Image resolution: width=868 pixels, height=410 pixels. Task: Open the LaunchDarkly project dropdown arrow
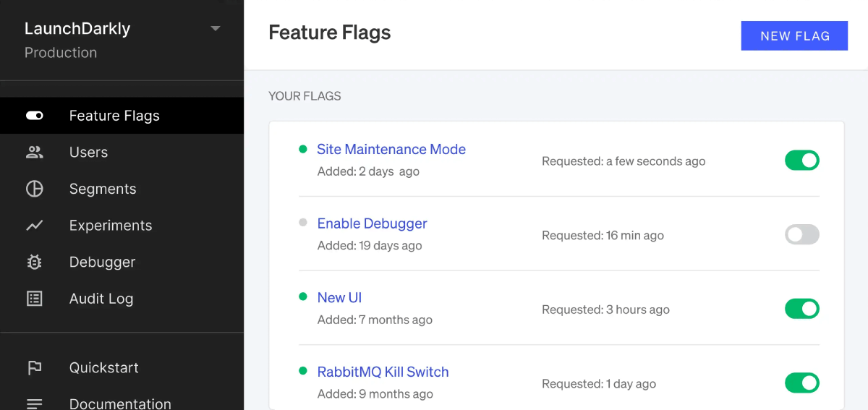point(215,29)
